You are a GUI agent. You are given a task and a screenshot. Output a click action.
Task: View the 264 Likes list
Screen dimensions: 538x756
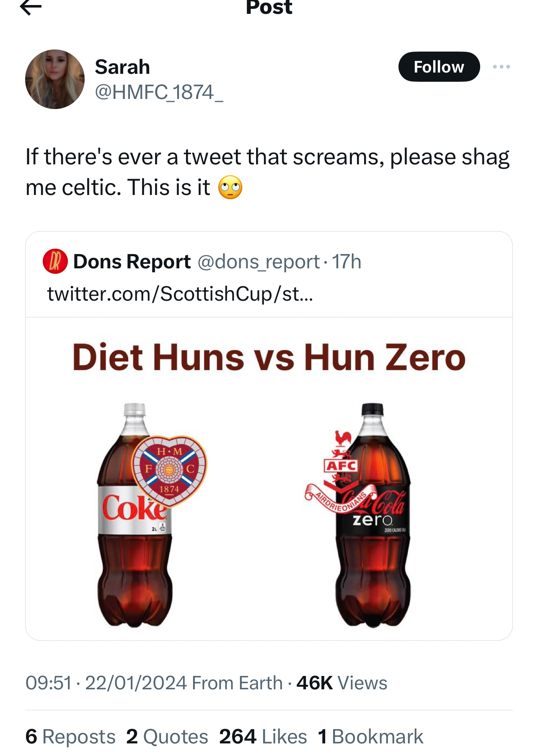pos(263,737)
